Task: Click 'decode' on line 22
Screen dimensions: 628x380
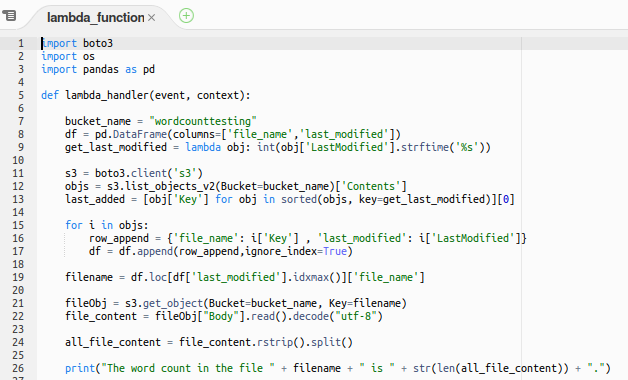Action: tap(311, 316)
